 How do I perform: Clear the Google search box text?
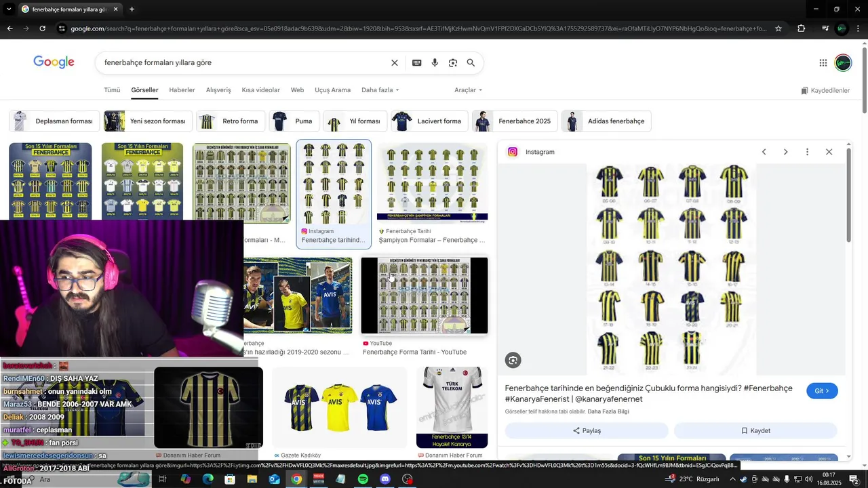(395, 63)
